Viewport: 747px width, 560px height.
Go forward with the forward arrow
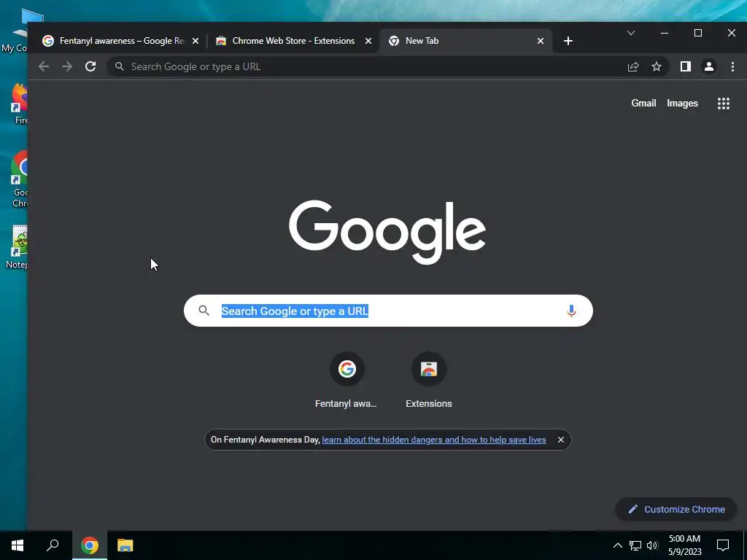(67, 66)
